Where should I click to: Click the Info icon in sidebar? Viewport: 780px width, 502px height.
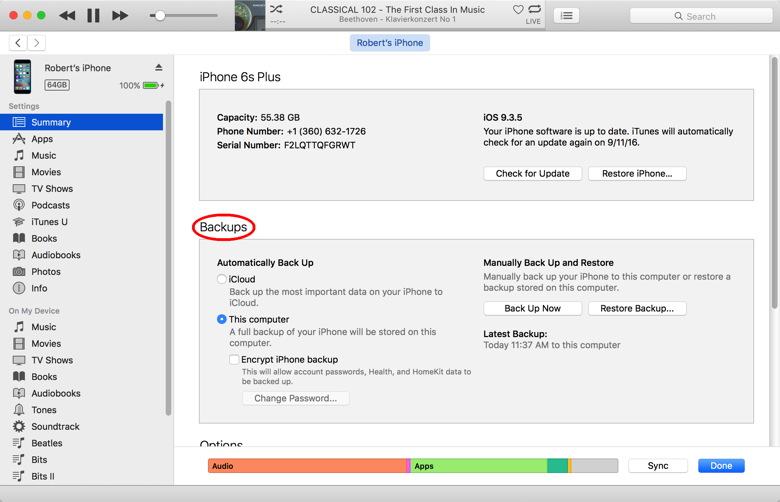[19, 288]
